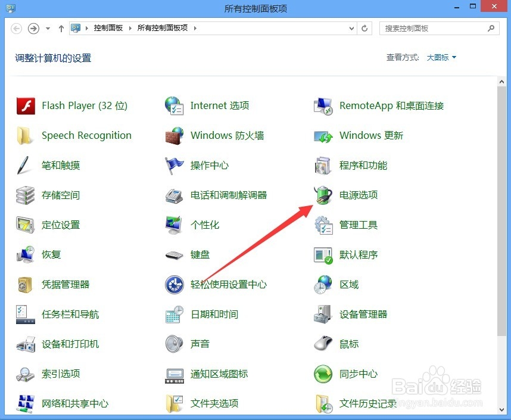Open the 电源选项 battery icon
The height and width of the screenshot is (420, 511).
323,195
